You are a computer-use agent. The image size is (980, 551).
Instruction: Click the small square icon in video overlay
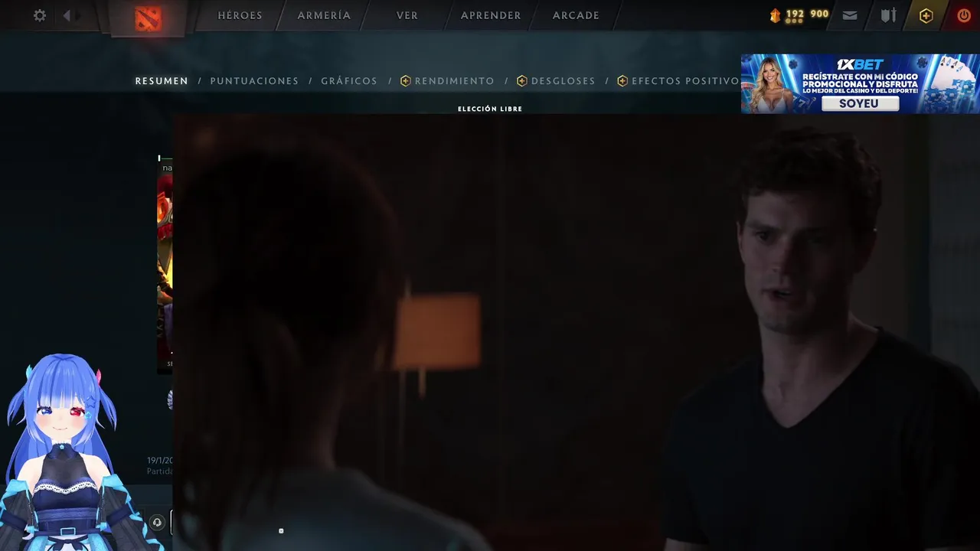[281, 530]
